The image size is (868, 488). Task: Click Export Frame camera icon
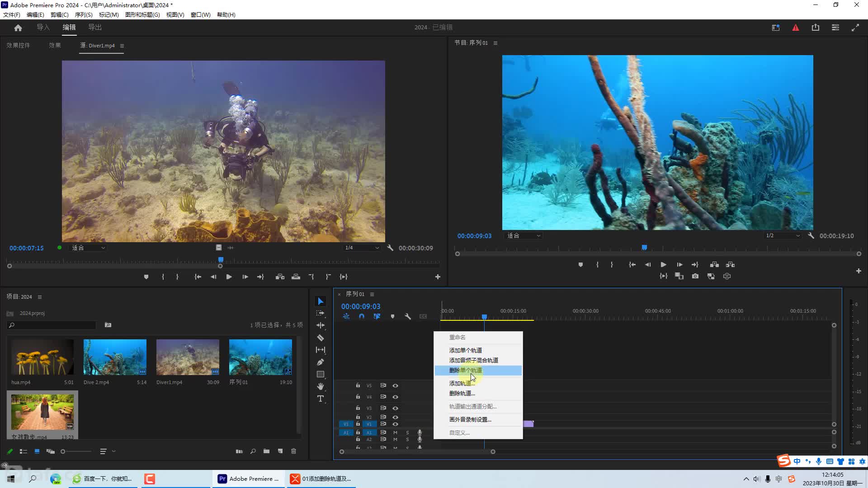[695, 276]
